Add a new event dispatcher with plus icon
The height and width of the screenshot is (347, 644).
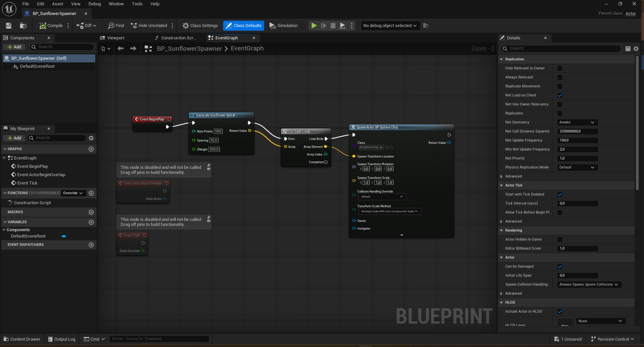click(x=91, y=245)
